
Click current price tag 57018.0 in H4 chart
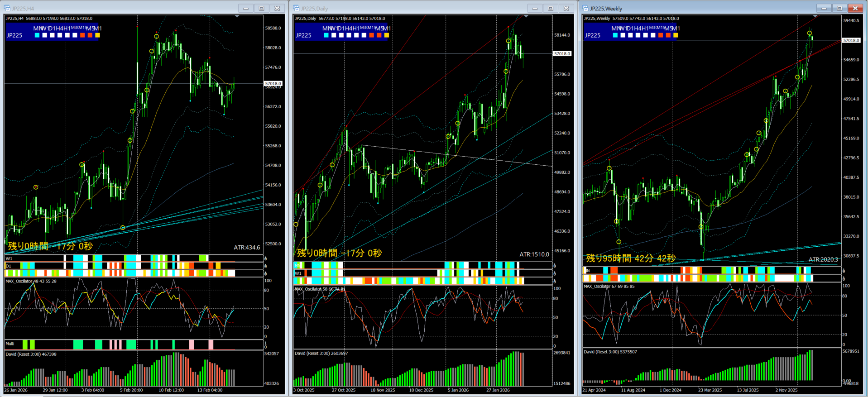point(273,83)
